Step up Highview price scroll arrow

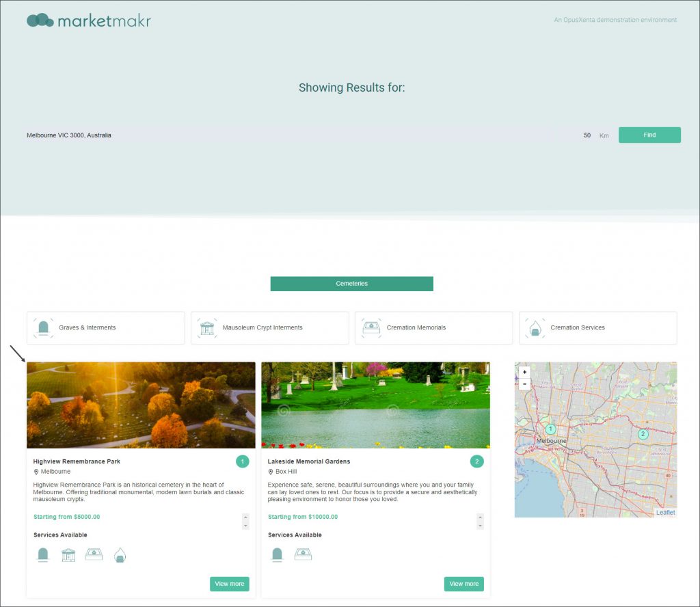tap(245, 517)
